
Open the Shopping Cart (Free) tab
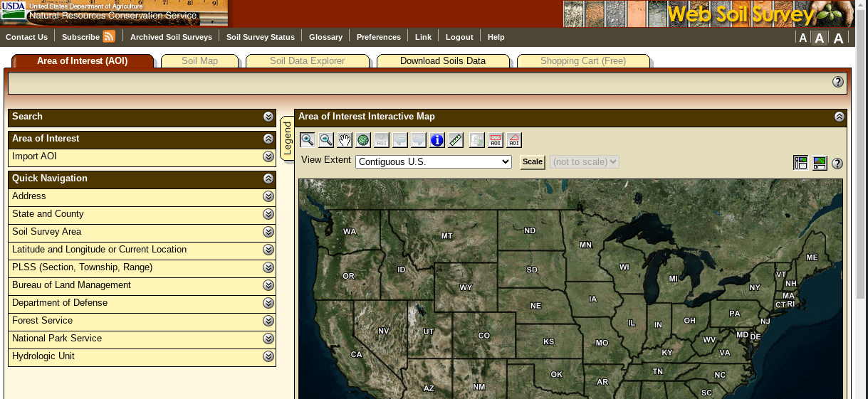(583, 61)
